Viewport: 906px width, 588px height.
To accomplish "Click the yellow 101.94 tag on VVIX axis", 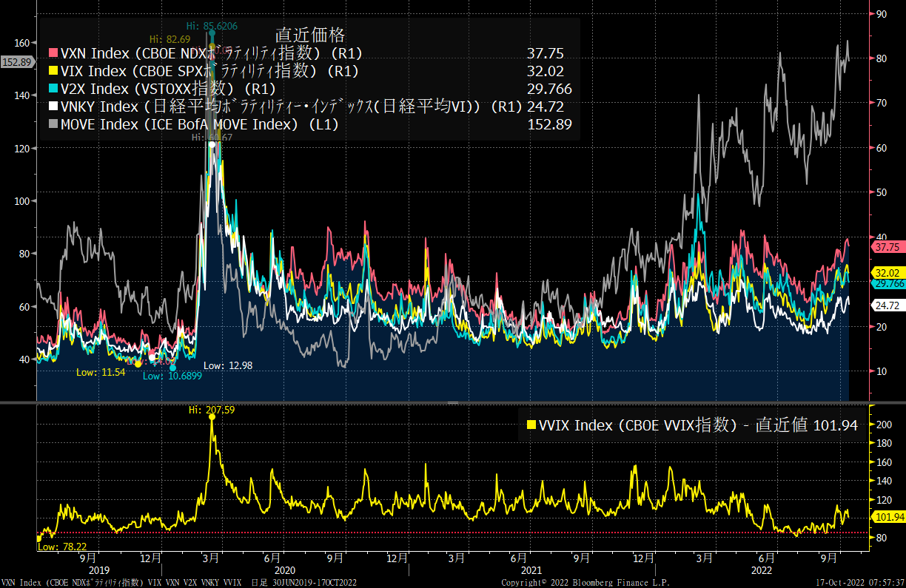I will [888, 517].
